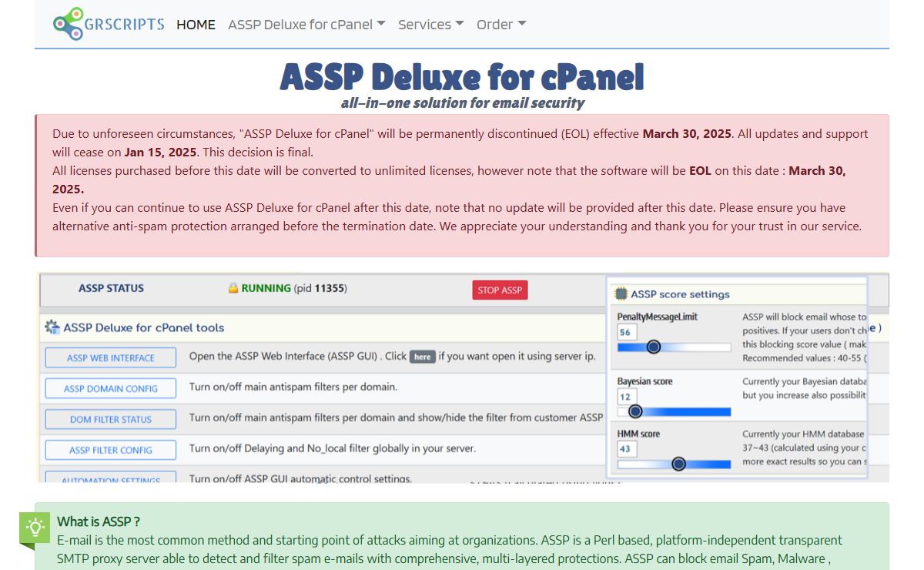This screenshot has width=924, height=570.
Task: Click the HMM score value field 43
Action: point(627,449)
